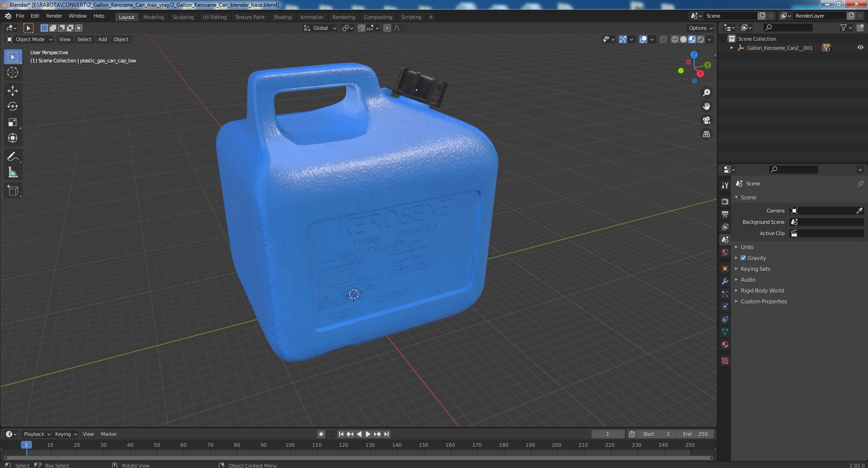This screenshot has width=868, height=468.
Task: Toggle the camera view icon
Action: (x=707, y=120)
